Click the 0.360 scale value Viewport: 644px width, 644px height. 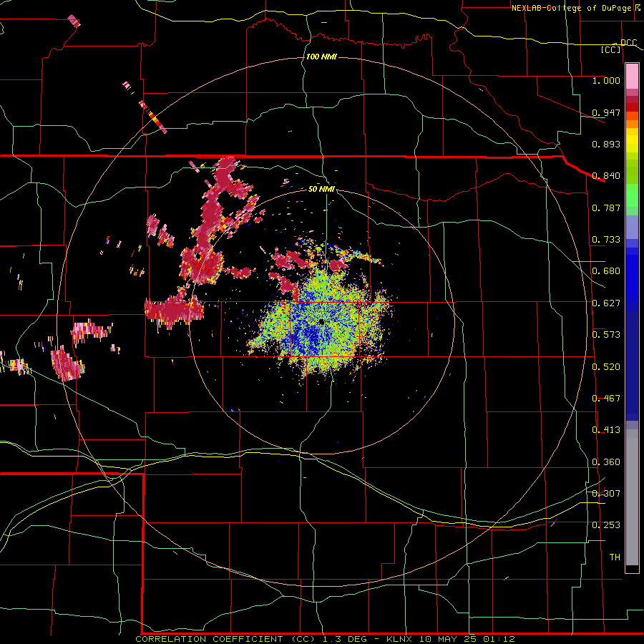pos(606,462)
